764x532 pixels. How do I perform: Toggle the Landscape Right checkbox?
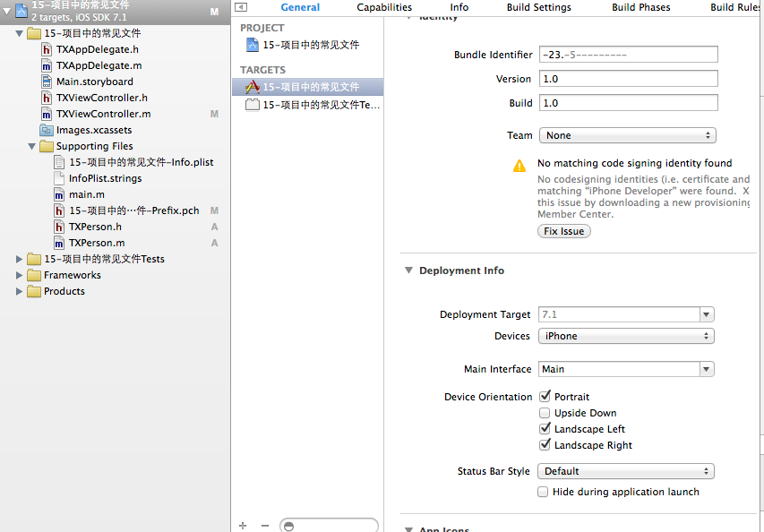point(545,445)
